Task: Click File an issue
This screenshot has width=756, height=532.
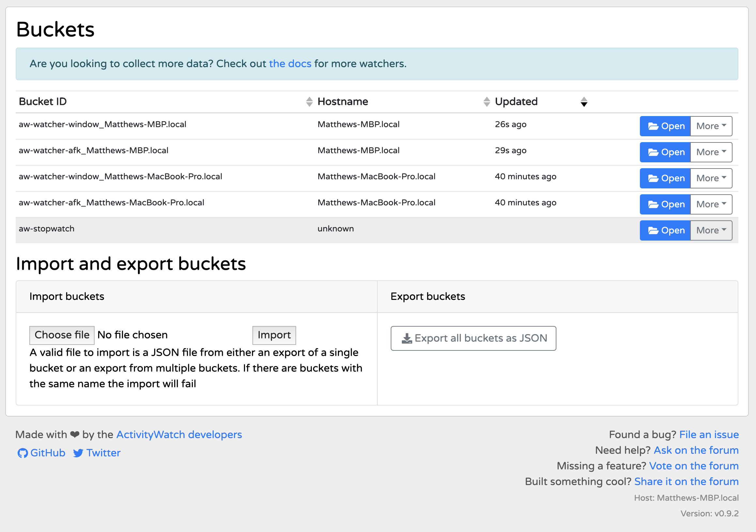Action: point(709,435)
